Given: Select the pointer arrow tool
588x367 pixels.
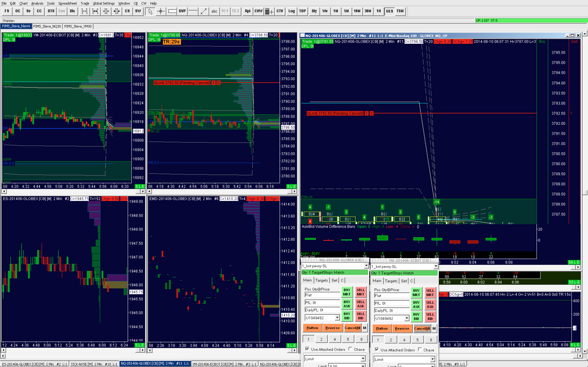Looking at the screenshot, I should click(150, 11).
